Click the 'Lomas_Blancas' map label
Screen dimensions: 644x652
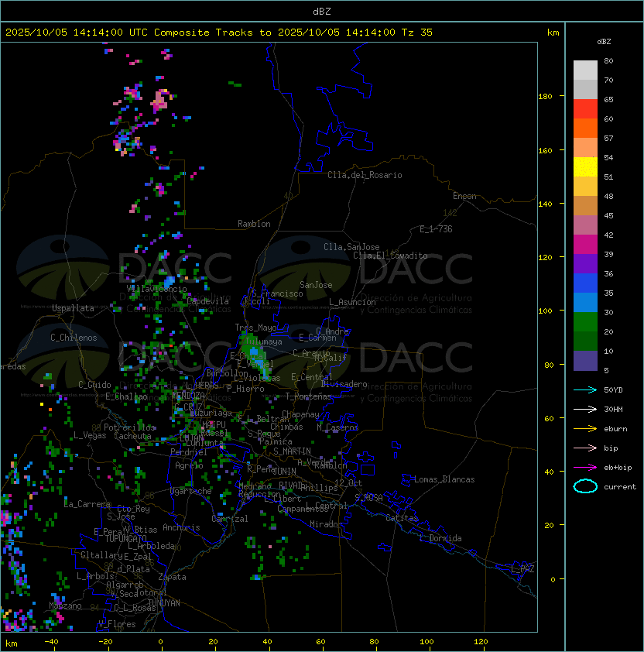pyautogui.click(x=444, y=479)
